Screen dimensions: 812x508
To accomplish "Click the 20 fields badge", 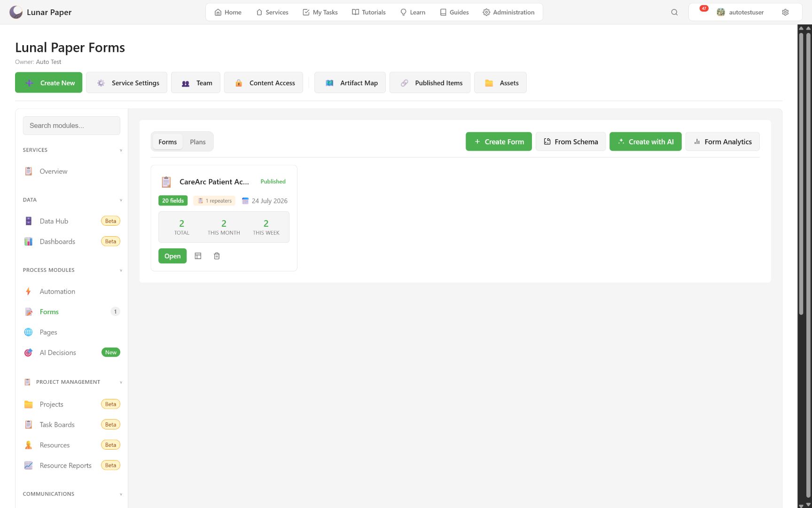I will click(x=173, y=201).
